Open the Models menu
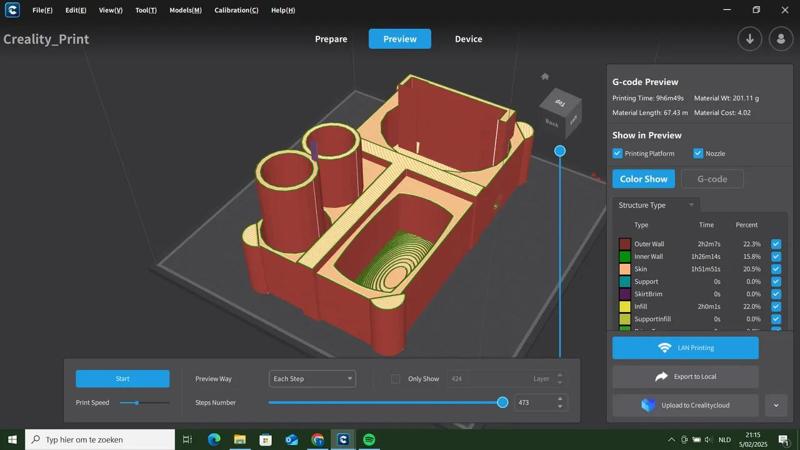 click(x=186, y=10)
